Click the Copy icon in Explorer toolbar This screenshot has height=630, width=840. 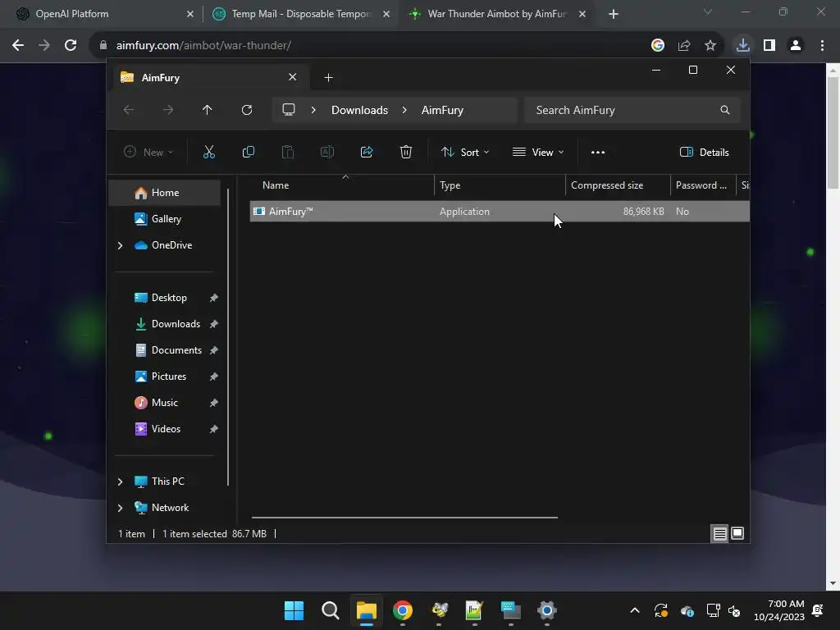pyautogui.click(x=248, y=152)
